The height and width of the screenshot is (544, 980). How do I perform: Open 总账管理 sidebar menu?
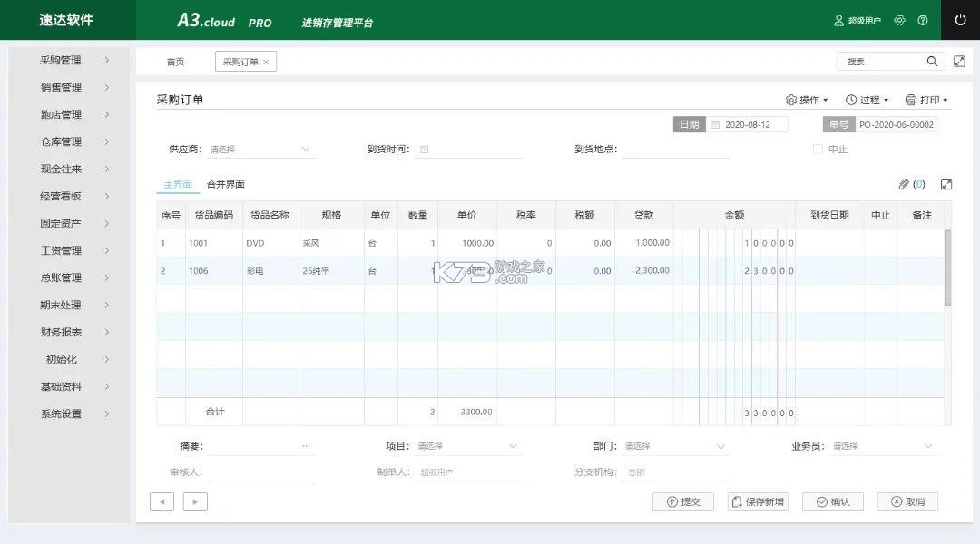[x=69, y=277]
